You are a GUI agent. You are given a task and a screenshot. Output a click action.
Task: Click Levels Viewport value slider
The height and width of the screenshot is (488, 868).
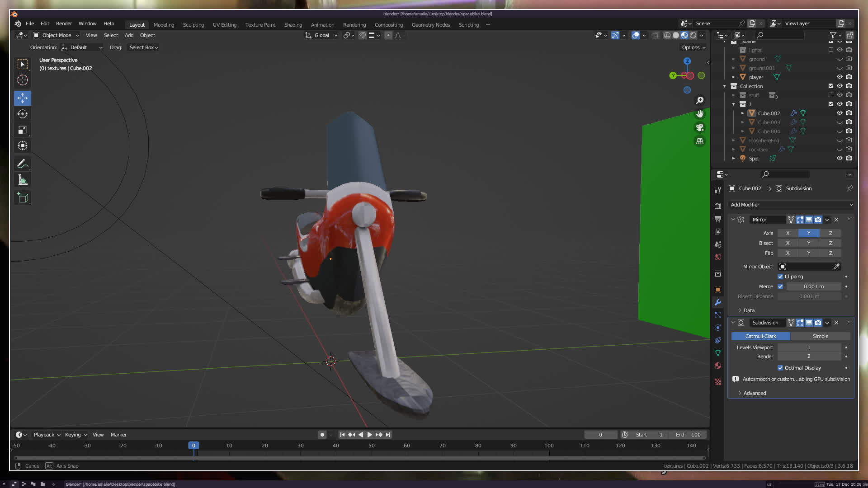(809, 347)
